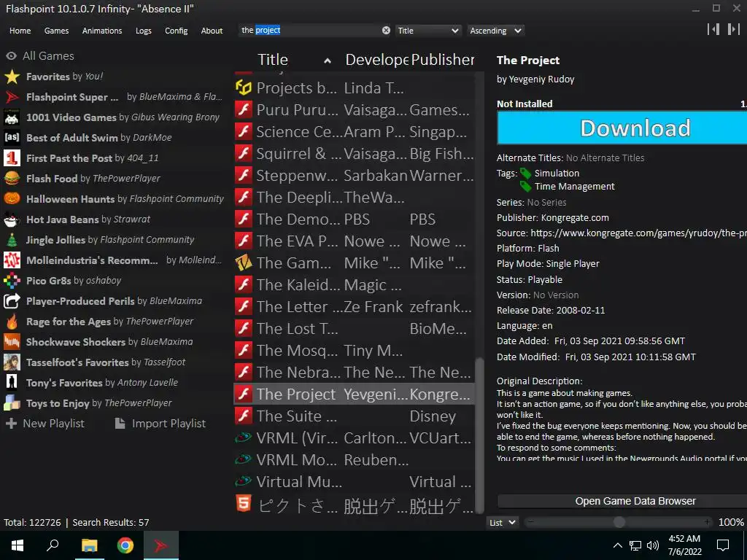Open File Explorer from the taskbar
This screenshot has width=747, height=560.
pos(89,545)
